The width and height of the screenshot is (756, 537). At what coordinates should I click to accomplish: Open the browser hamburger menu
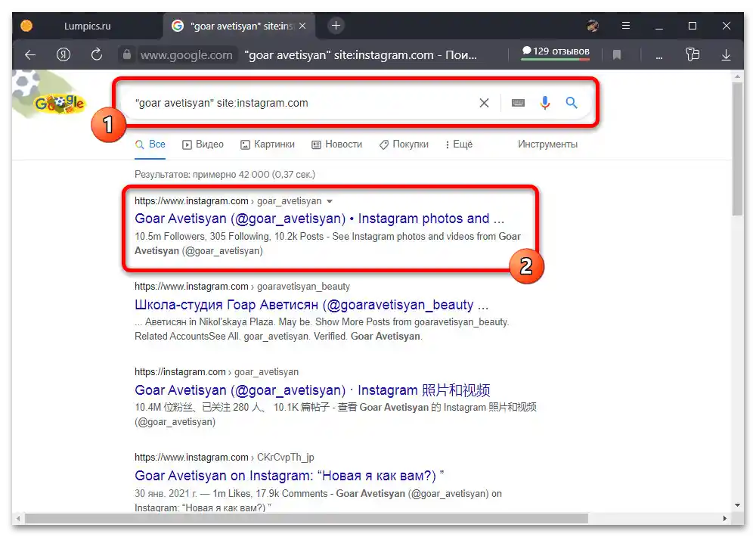tap(626, 26)
